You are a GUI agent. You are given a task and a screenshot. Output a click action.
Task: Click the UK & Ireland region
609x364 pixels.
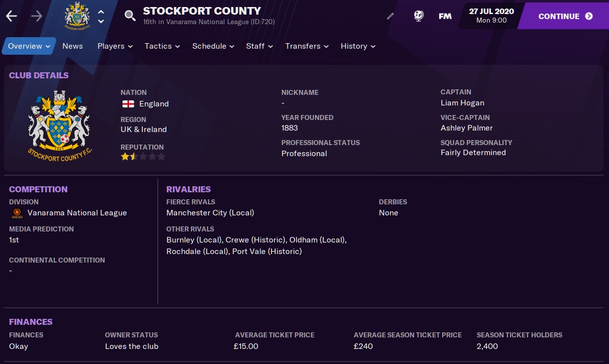(144, 129)
